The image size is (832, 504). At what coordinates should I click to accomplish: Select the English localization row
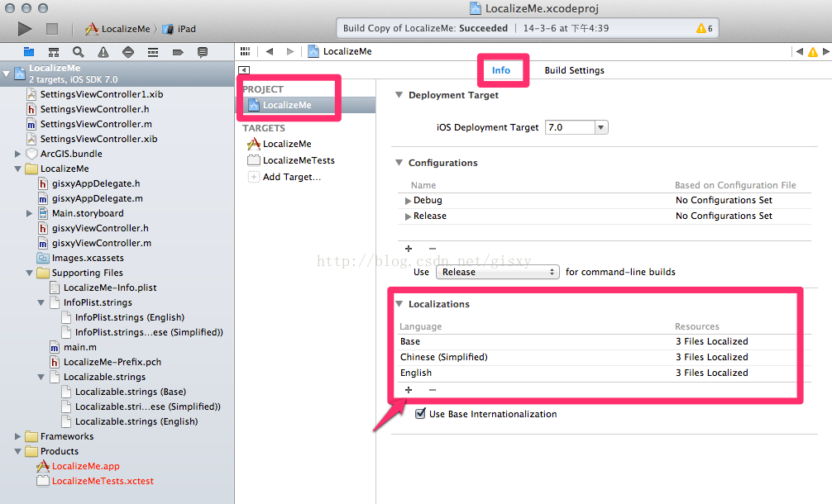pyautogui.click(x=605, y=373)
